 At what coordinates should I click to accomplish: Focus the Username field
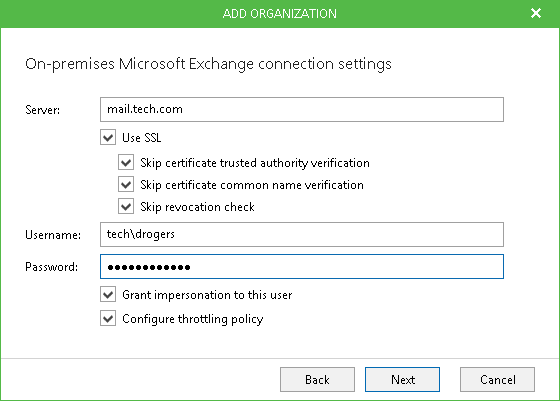click(302, 235)
